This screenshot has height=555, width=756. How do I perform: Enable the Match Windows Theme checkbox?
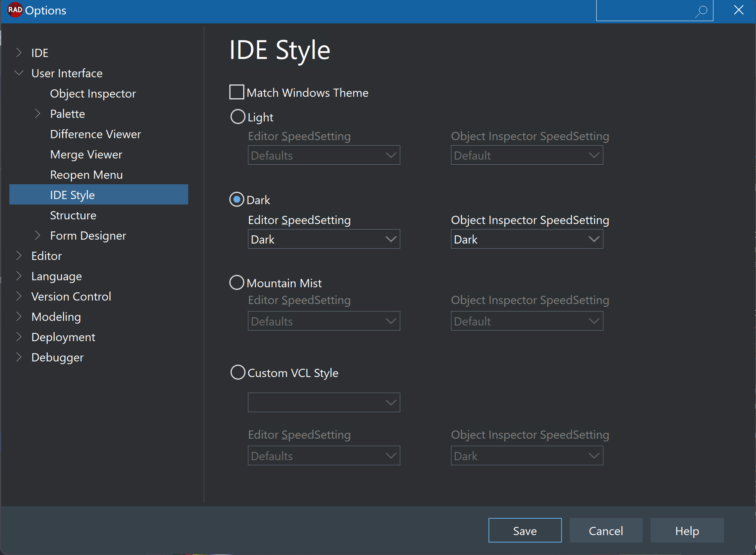tap(237, 92)
